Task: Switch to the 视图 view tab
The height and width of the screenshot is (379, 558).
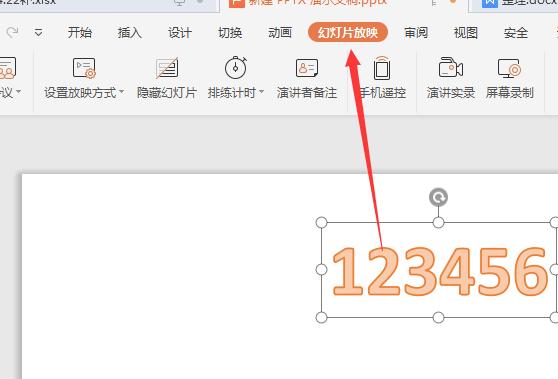Action: coord(465,33)
